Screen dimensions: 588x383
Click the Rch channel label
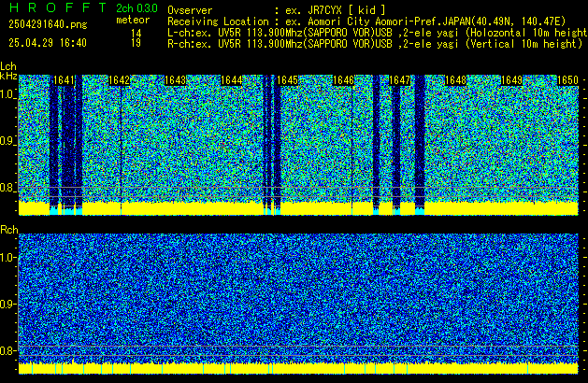[9, 230]
